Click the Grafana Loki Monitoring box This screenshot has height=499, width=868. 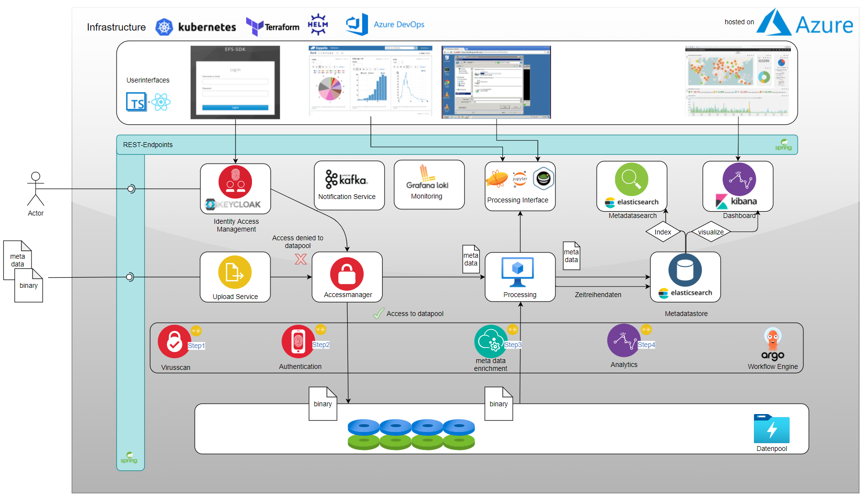point(429,185)
